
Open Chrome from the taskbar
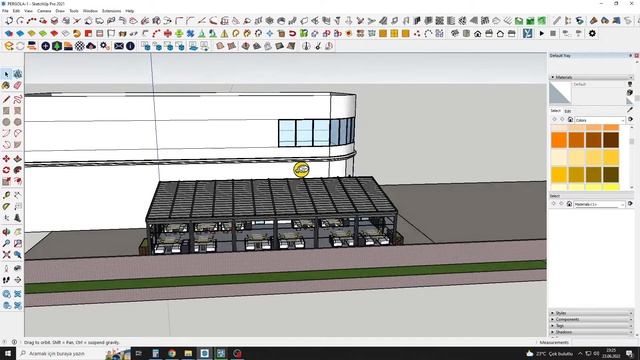pos(172,353)
